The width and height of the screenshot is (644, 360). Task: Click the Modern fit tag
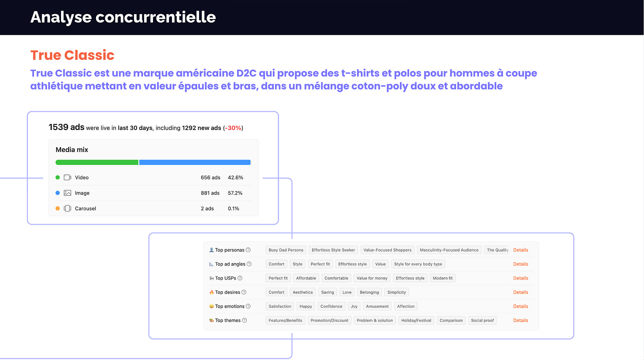(x=443, y=278)
